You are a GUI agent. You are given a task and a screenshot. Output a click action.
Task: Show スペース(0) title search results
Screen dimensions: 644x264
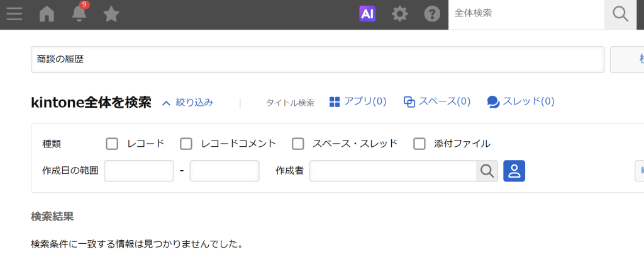tap(437, 101)
